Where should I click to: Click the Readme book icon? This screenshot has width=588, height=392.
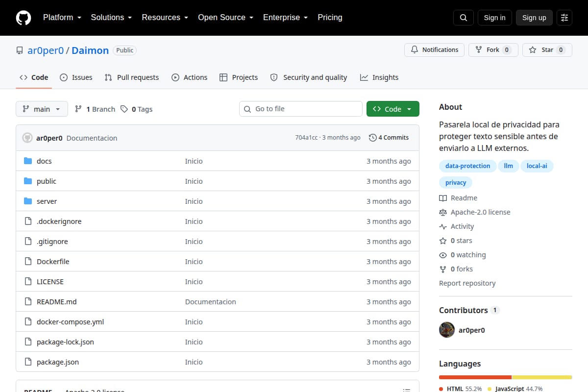(443, 198)
